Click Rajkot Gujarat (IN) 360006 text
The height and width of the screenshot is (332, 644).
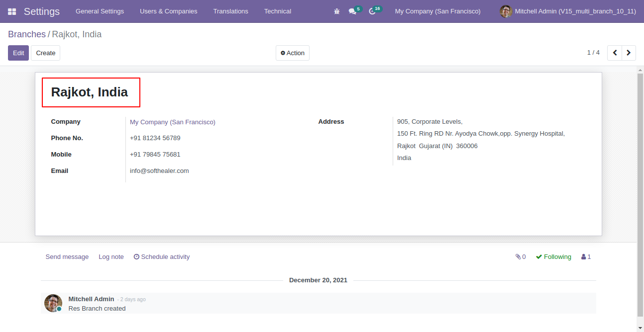click(x=437, y=146)
